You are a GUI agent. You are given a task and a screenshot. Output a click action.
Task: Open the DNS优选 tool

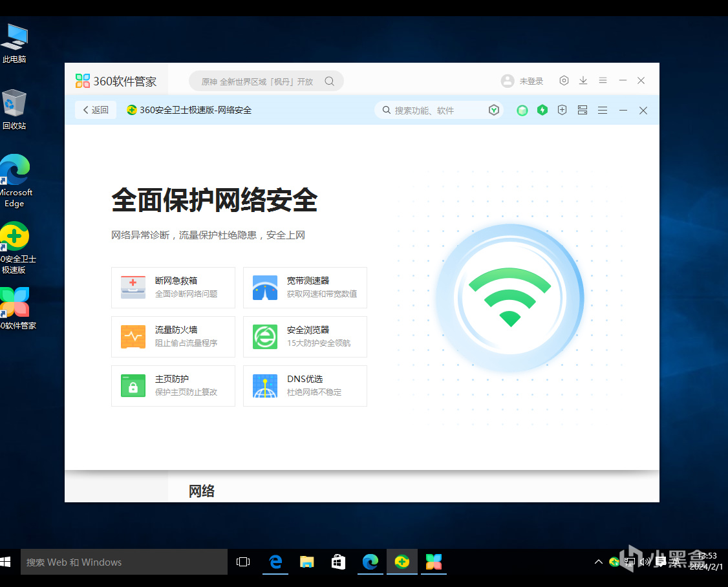(x=305, y=386)
